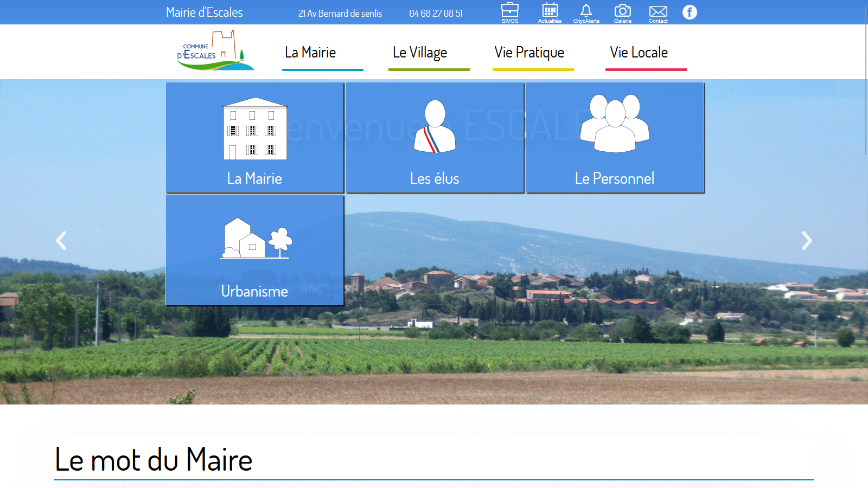The image size is (868, 488).
Task: Open the Le Village menu
Action: point(420,53)
